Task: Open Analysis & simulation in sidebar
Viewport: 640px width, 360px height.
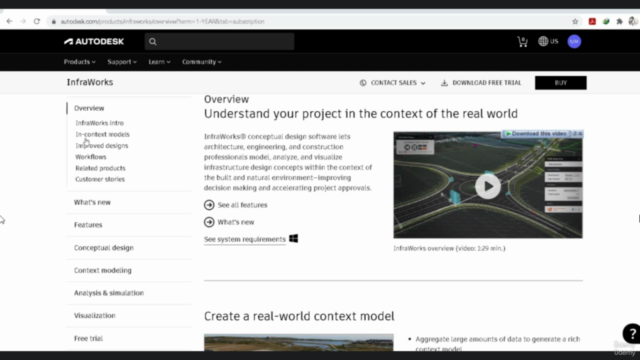Action: [x=109, y=293]
